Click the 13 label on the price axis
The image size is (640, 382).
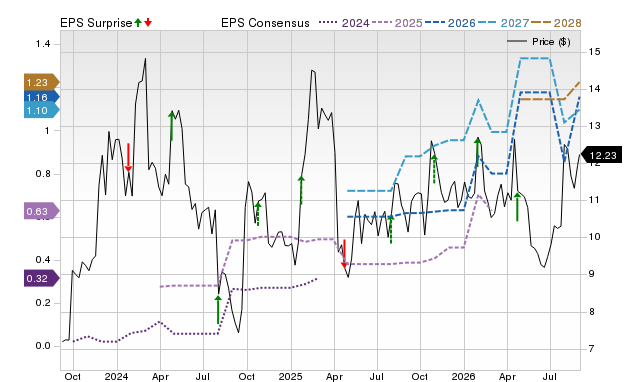[594, 126]
